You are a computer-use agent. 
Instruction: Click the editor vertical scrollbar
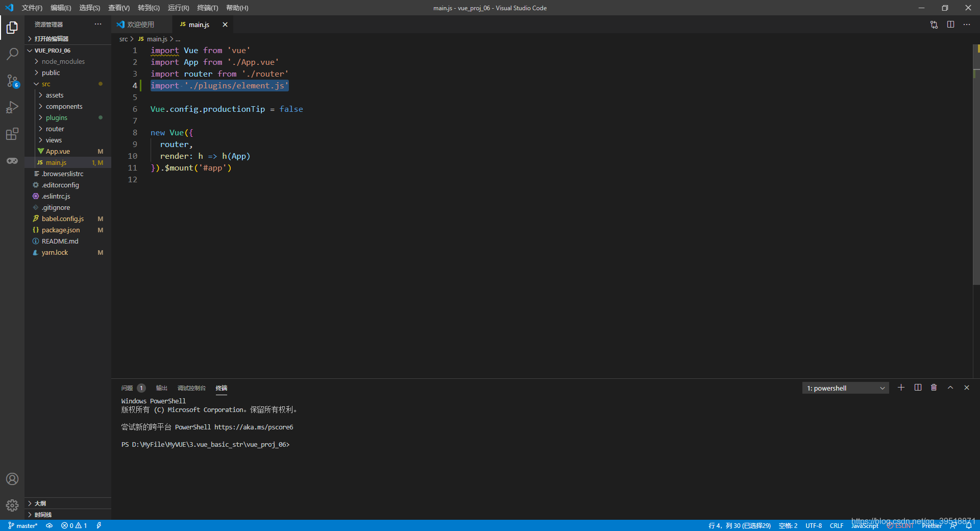tap(976, 164)
